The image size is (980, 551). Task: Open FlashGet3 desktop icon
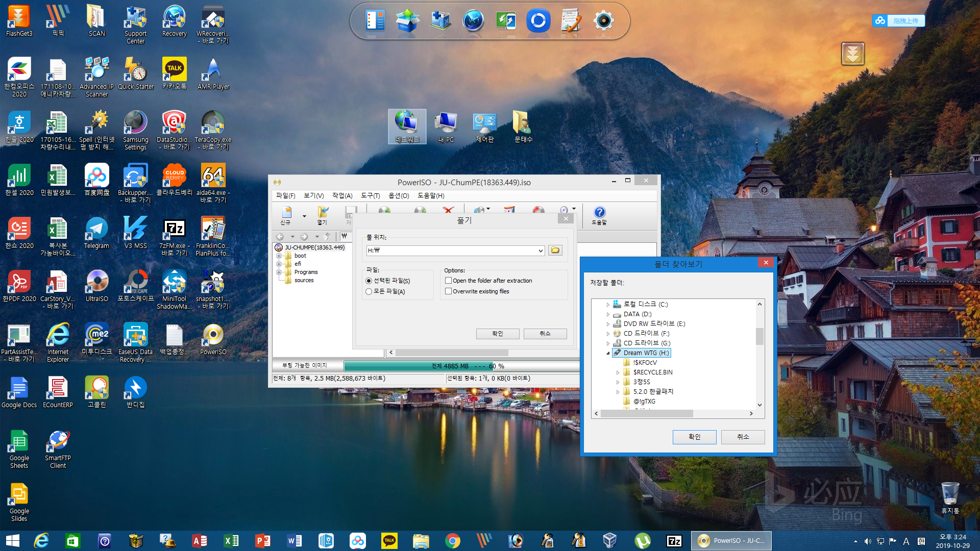coord(19,21)
